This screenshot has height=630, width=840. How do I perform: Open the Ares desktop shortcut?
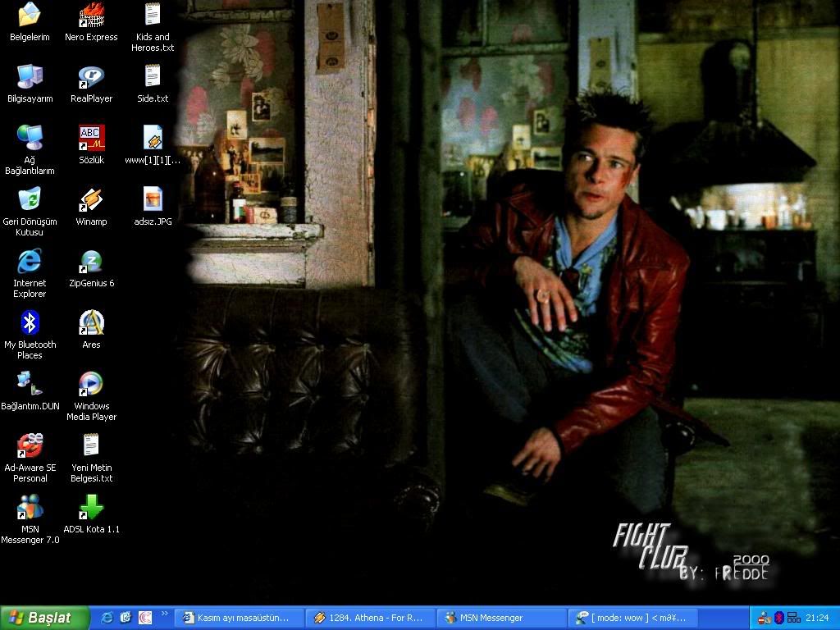91,323
